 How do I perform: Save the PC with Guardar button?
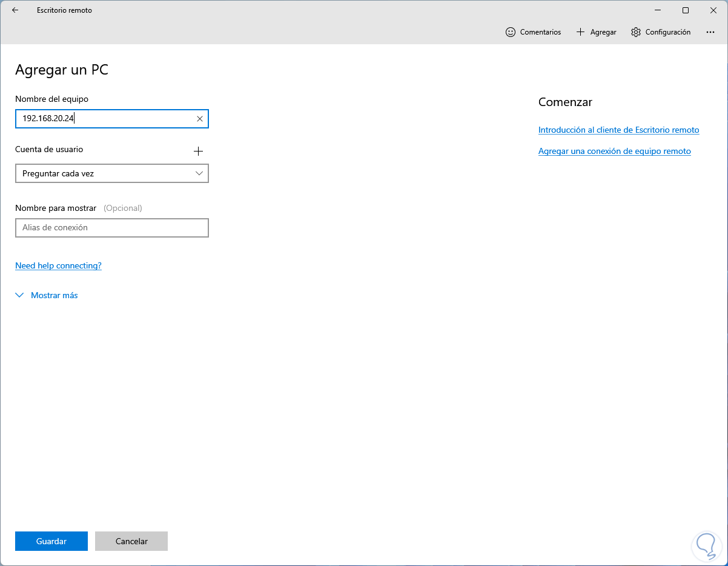pos(51,541)
